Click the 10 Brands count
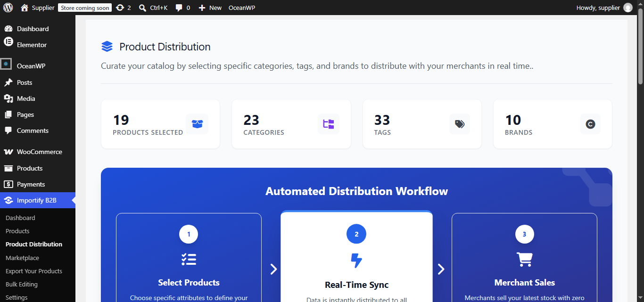Viewport: 644px width, 302px height. point(513,120)
